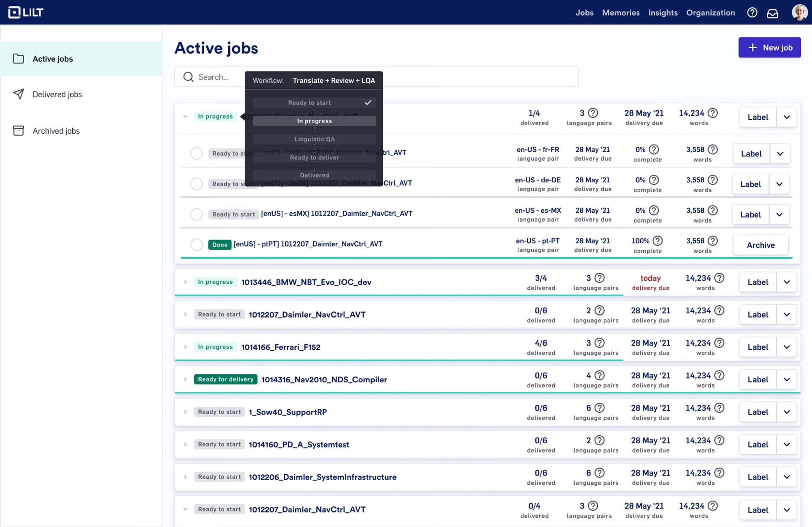Click language pairs help icon for 1_Sow40_SupportRP job
The width and height of the screenshot is (812, 527).
click(599, 408)
